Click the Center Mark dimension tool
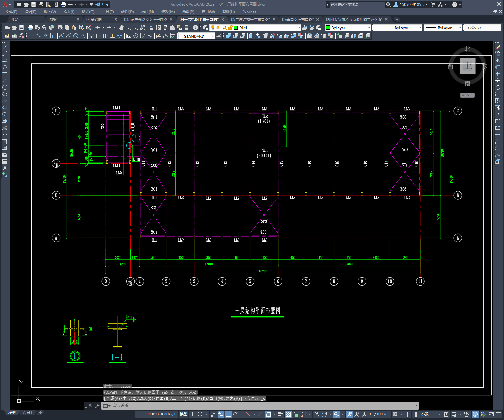Screen dimensions: 504x420 pos(135,36)
